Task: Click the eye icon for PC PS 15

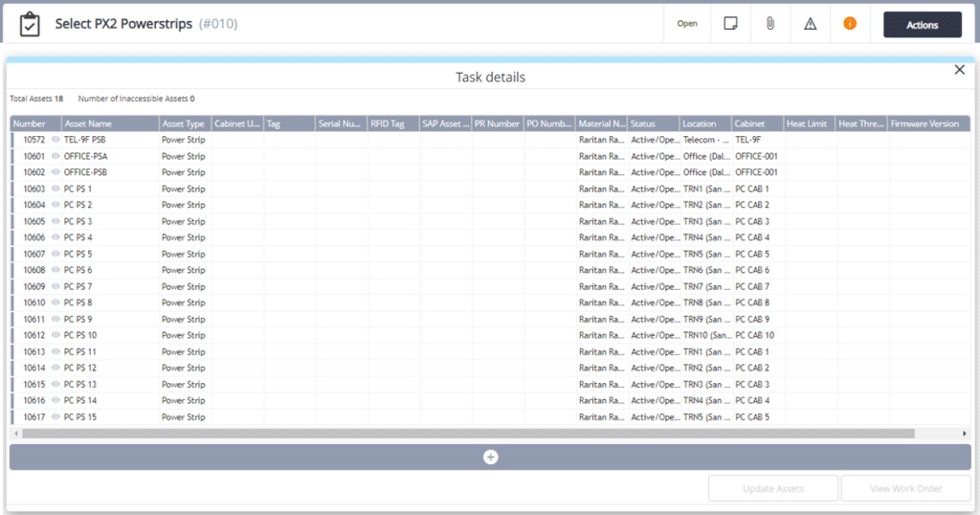Action: [56, 417]
